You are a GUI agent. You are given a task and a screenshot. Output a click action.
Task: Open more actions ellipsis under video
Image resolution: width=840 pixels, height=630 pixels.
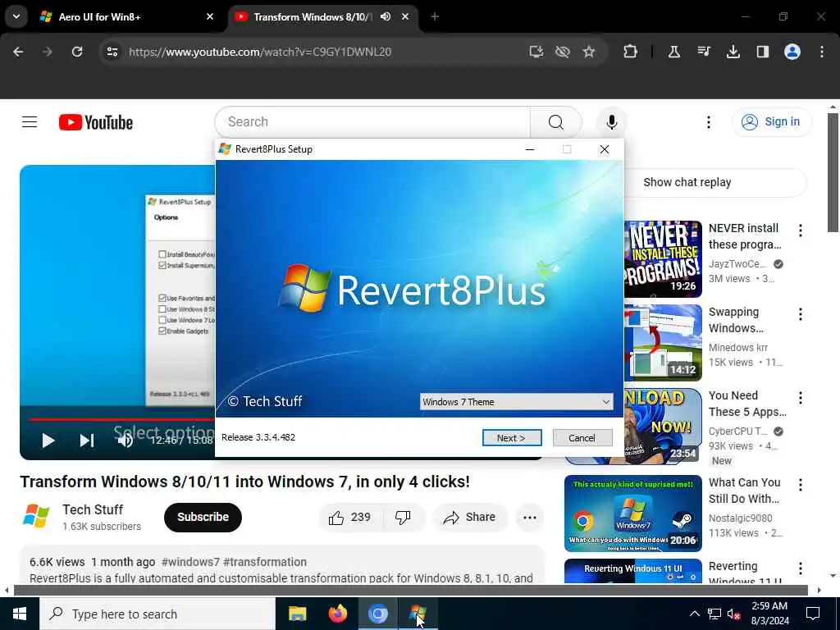(x=530, y=517)
